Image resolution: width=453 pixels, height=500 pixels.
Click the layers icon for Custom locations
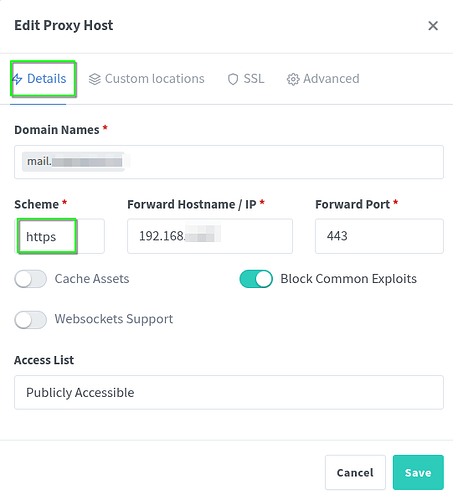click(x=95, y=79)
